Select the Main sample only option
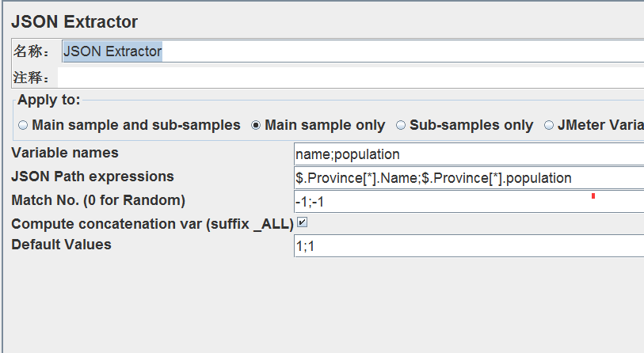The image size is (644, 353). (x=256, y=125)
